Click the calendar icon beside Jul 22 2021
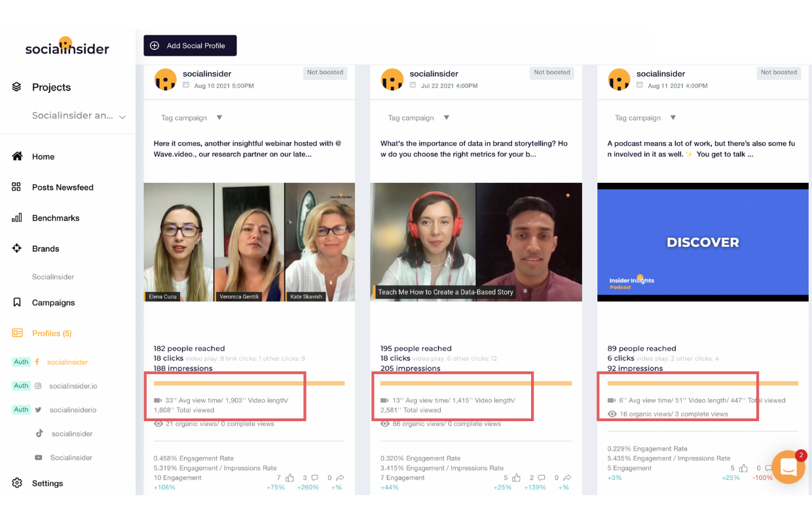 [x=413, y=85]
